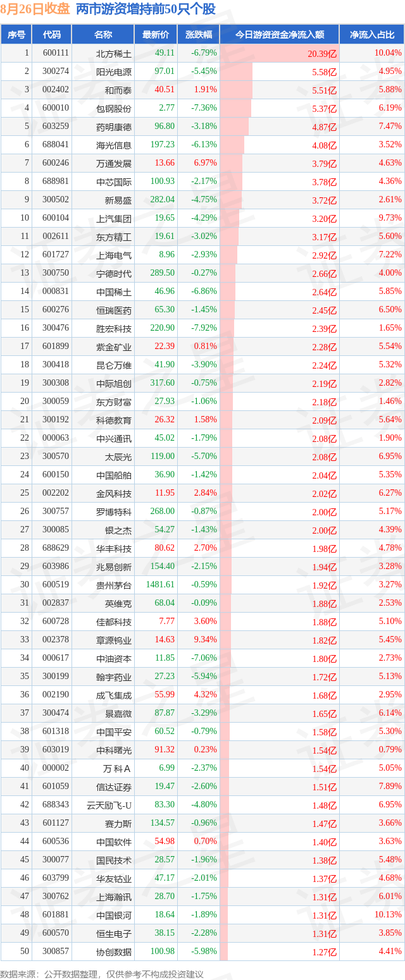Select stock name 万通发展
This screenshot has width=405, height=980.
(114, 164)
